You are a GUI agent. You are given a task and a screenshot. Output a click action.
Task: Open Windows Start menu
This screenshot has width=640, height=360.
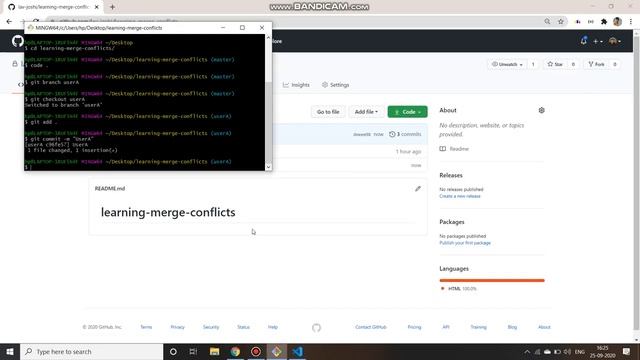(x=10, y=351)
